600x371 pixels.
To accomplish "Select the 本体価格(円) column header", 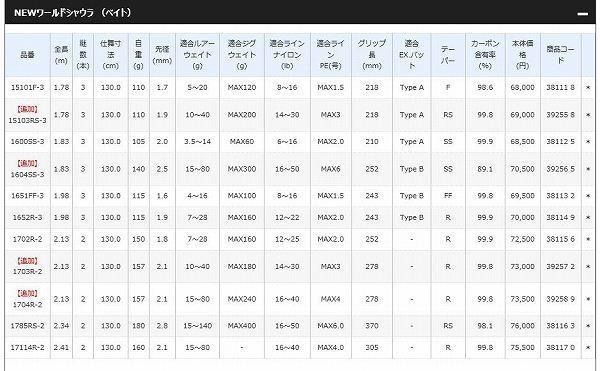I will [523, 55].
